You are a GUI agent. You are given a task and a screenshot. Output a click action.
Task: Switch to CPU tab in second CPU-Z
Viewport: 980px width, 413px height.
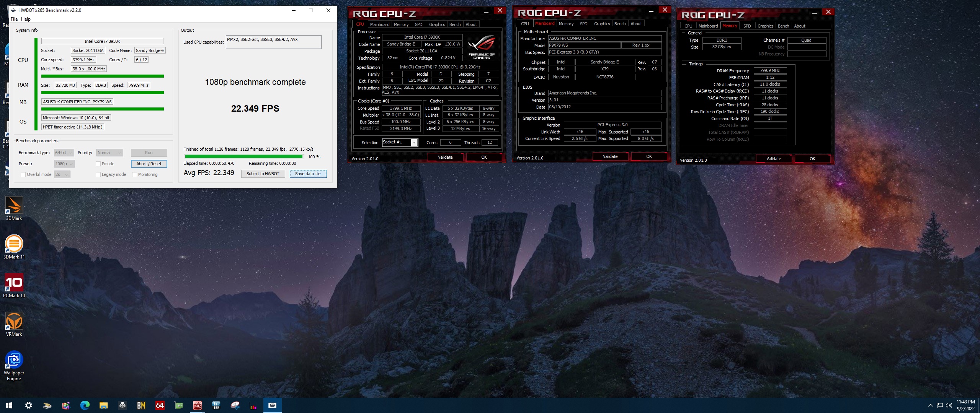pyautogui.click(x=525, y=24)
